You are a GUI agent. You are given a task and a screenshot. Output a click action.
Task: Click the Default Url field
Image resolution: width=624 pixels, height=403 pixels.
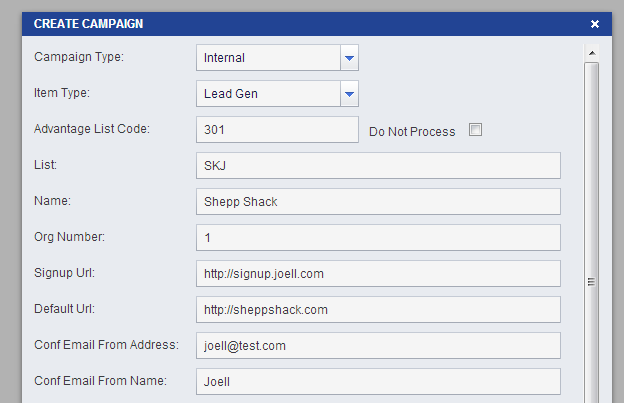pyautogui.click(x=378, y=310)
